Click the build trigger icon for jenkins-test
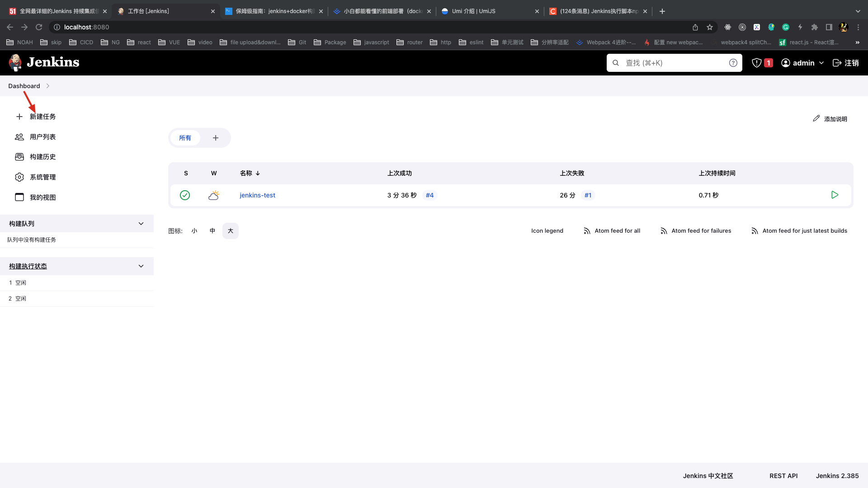Screen dimensions: 868x488 (x=835, y=195)
